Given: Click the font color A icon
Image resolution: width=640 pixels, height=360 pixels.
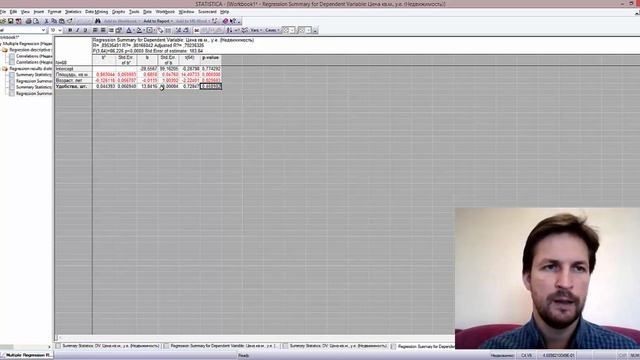Looking at the screenshot, I should click(129, 30).
